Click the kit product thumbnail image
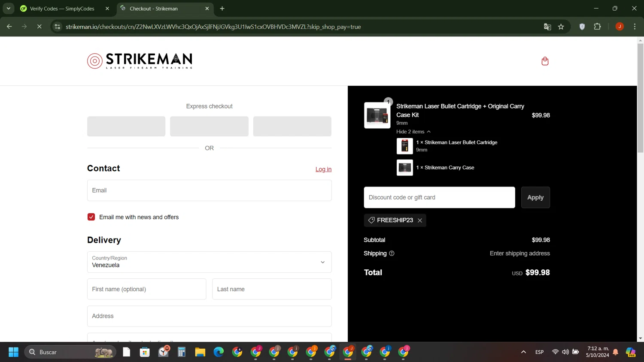Viewport: 644px width, 362px height. pyautogui.click(x=377, y=115)
